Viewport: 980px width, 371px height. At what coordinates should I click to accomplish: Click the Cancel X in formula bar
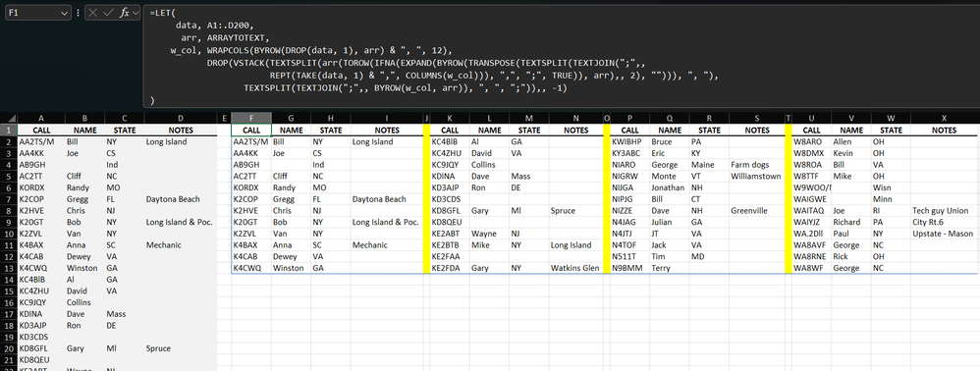pos(93,13)
